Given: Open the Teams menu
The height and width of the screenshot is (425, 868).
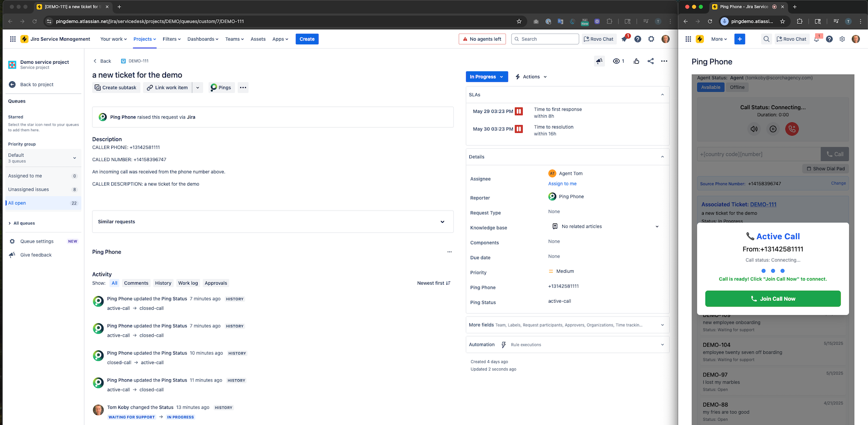Looking at the screenshot, I should [234, 39].
